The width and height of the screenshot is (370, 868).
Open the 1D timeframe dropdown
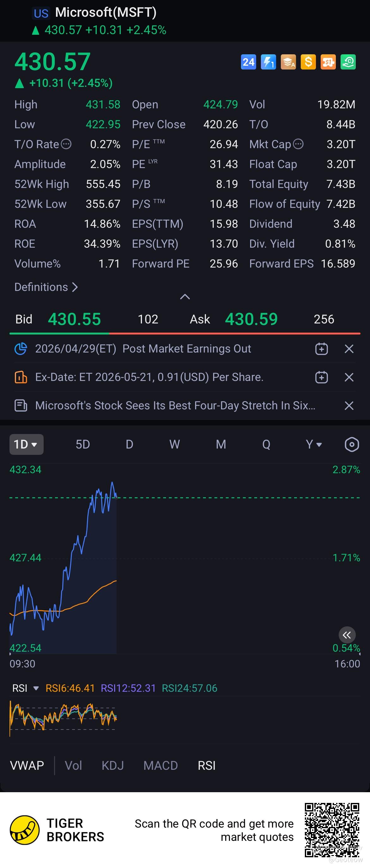[x=26, y=444]
